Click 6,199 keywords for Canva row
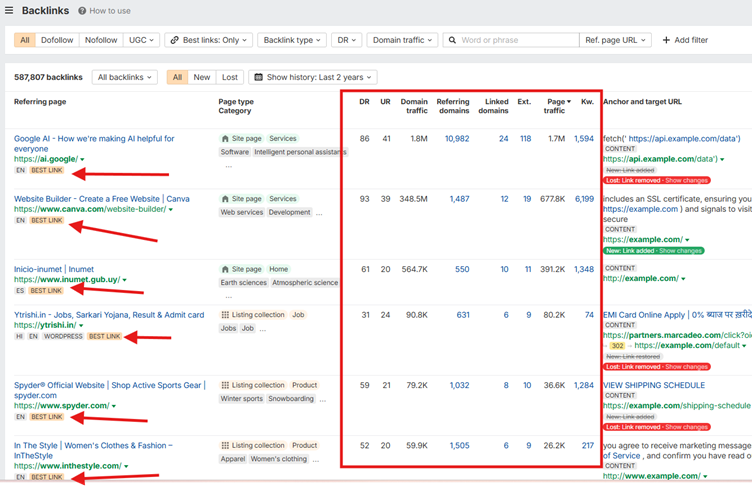The height and width of the screenshot is (486, 752). click(x=584, y=199)
